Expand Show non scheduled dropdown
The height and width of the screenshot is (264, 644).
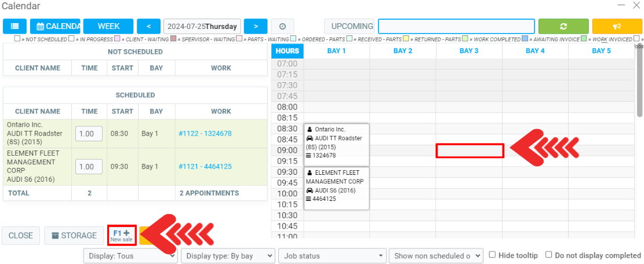[x=435, y=255]
